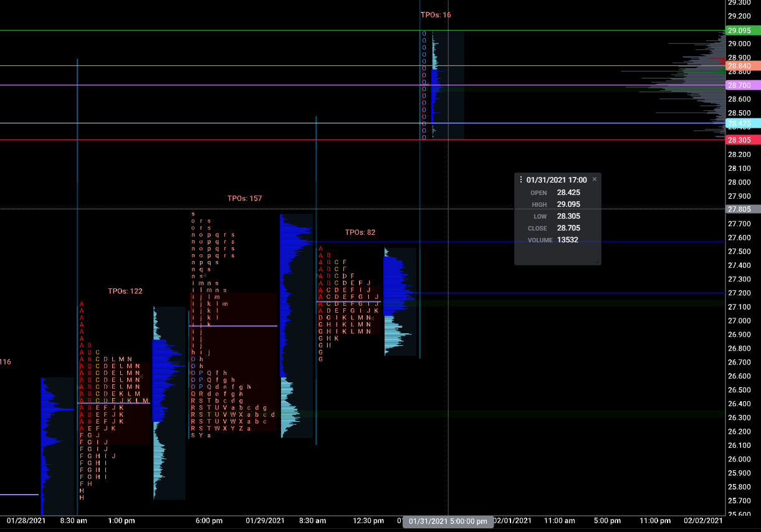Click the 01/28/2021 date on time axis
The image size is (761, 532).
pyautogui.click(x=26, y=520)
